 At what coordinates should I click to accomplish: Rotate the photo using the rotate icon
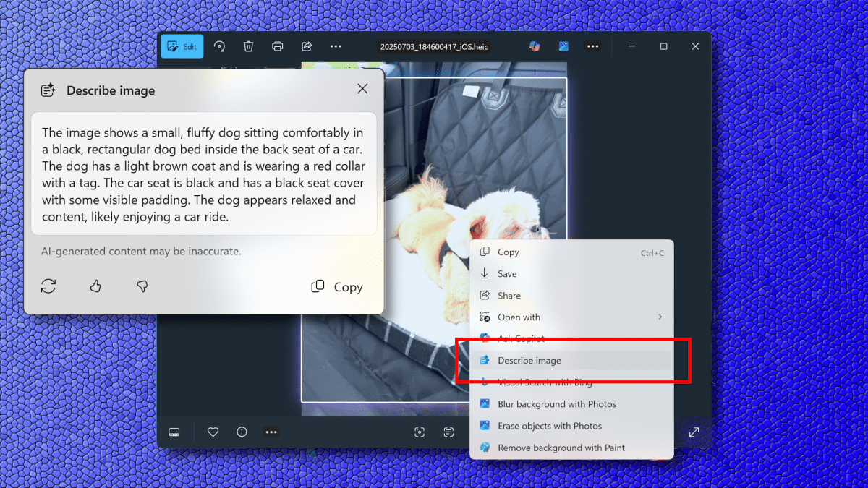[x=219, y=46]
